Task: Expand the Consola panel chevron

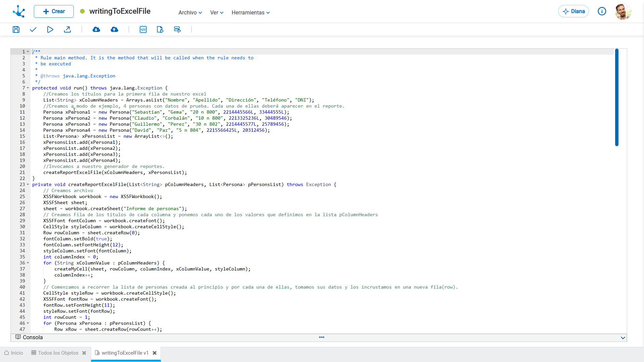Action: point(623,338)
